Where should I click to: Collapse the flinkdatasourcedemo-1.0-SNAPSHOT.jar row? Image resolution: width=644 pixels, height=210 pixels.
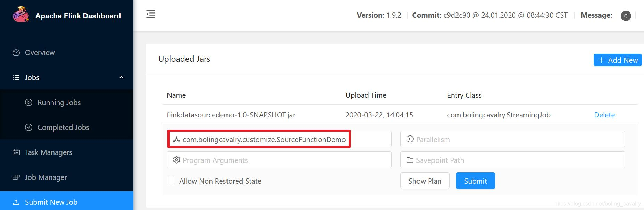231,115
